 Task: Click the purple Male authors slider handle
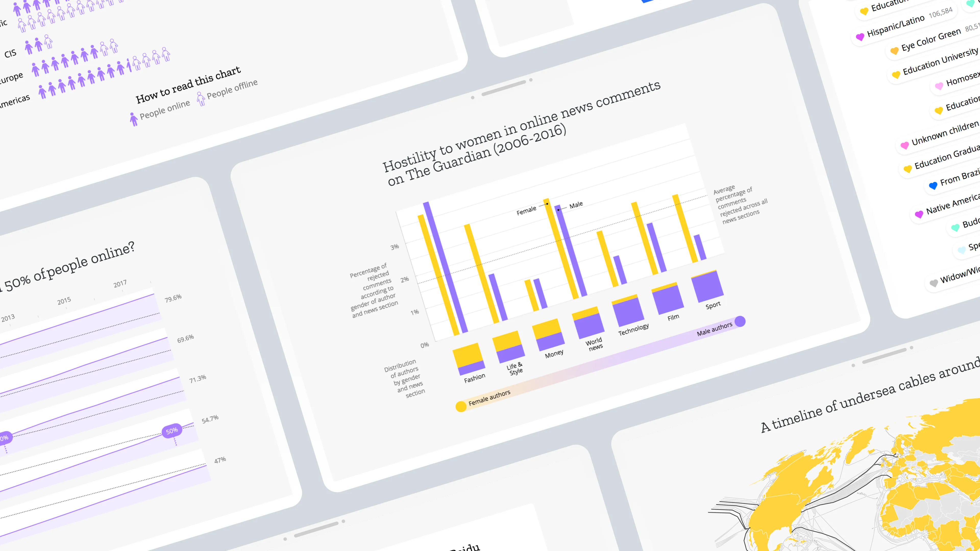[740, 321]
